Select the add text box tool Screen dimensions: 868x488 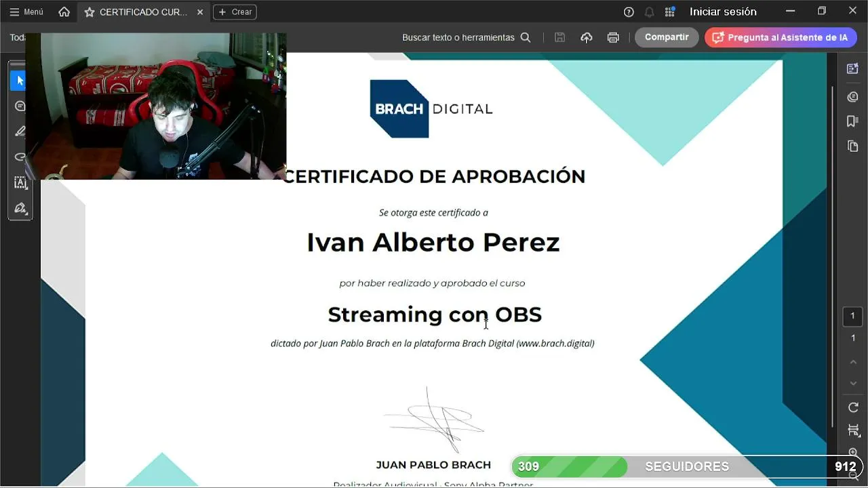(x=20, y=182)
